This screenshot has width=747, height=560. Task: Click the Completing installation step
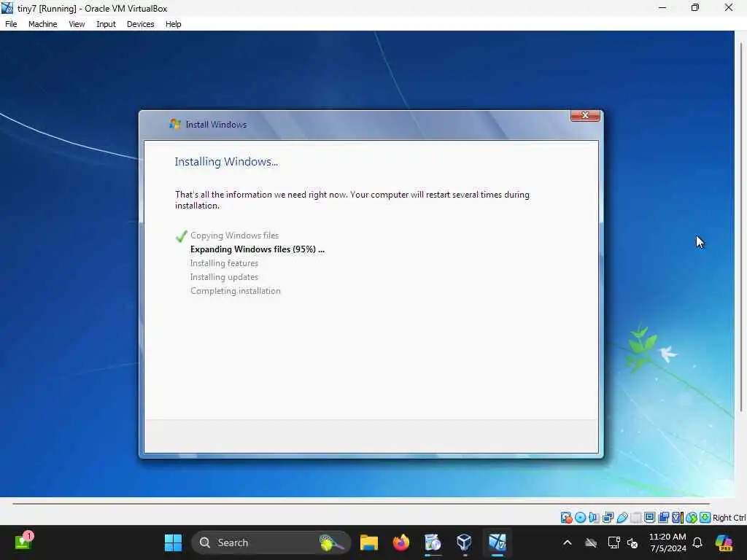tap(236, 290)
